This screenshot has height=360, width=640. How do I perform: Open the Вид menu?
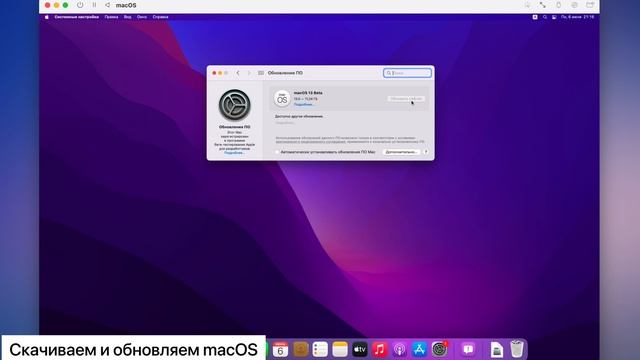point(128,17)
